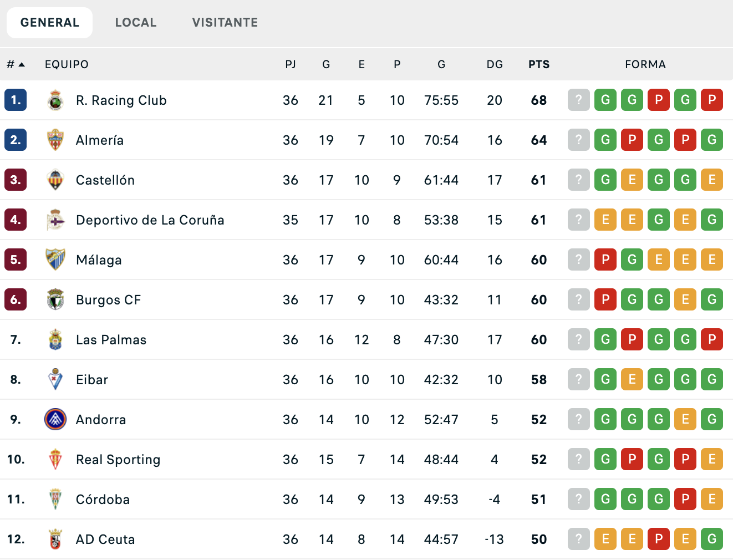This screenshot has width=733, height=560.
Task: Toggle sorting by the PTS column
Action: [x=537, y=64]
